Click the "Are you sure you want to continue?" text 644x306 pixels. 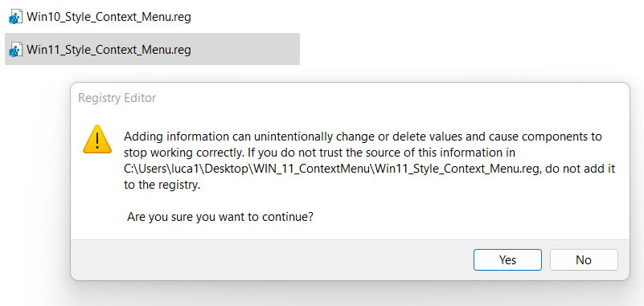tap(220, 217)
